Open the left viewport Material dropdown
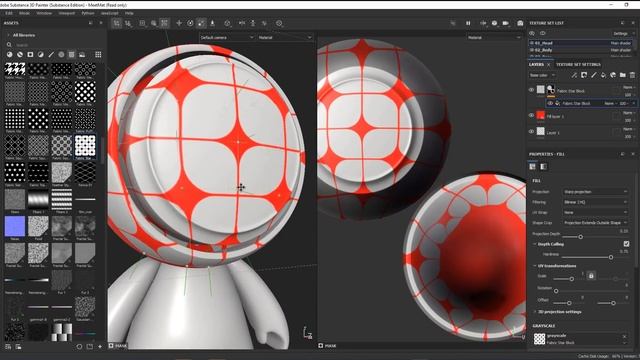The width and height of the screenshot is (640, 360). tap(285, 37)
